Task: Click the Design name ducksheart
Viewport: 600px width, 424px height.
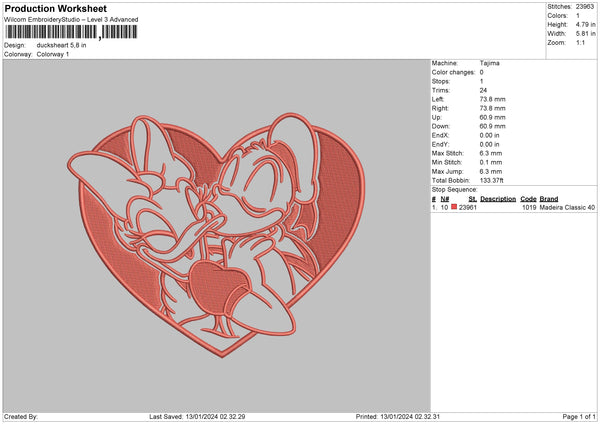Action: tap(62, 45)
